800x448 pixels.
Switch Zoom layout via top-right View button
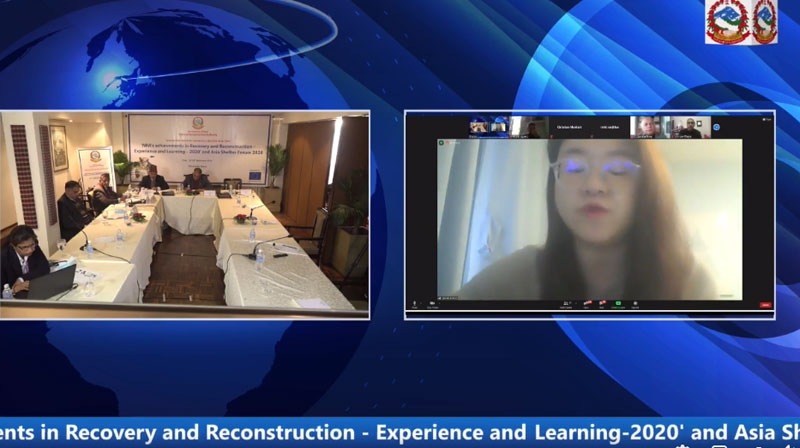765,118
